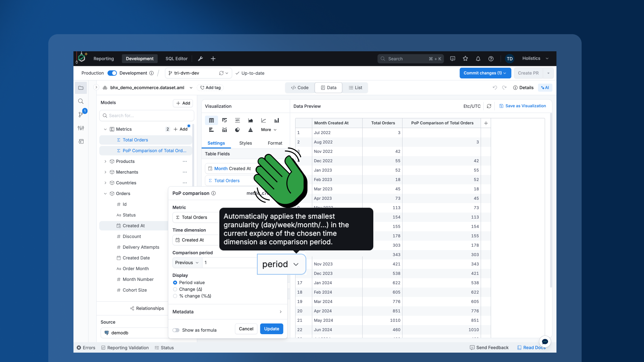Image resolution: width=644 pixels, height=362 pixels.
Task: Click inside the Search for... models field
Action: tap(146, 115)
